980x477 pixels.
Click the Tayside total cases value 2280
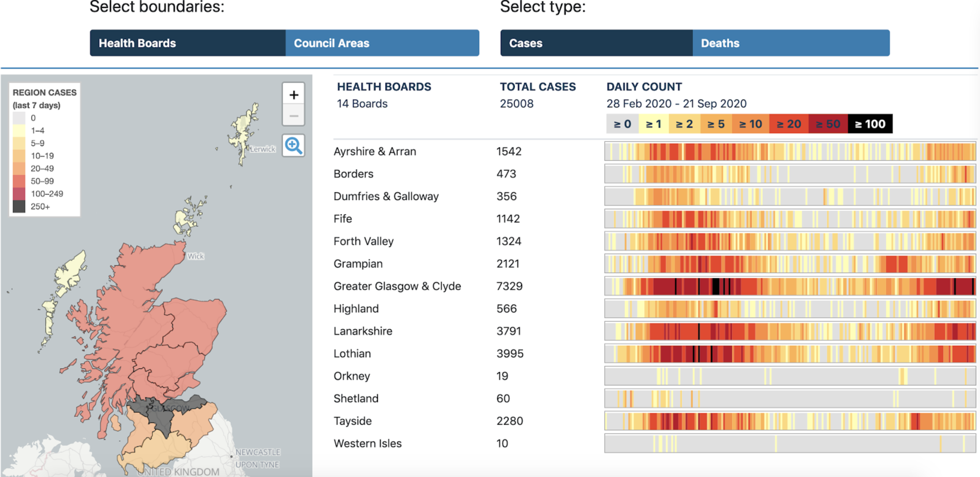(x=509, y=421)
